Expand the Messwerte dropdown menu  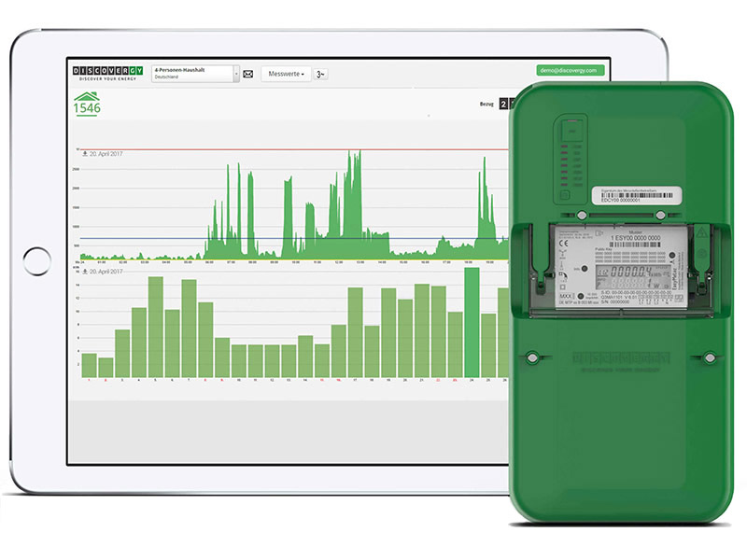pyautogui.click(x=284, y=74)
